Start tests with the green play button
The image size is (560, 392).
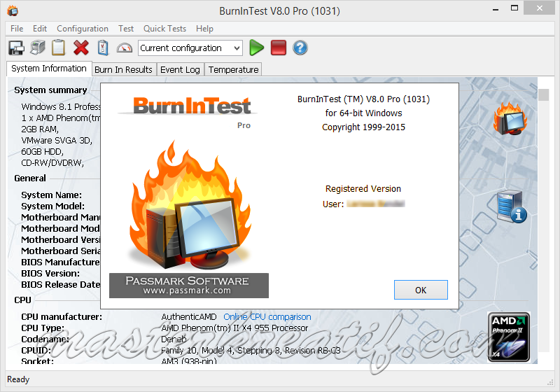click(256, 48)
